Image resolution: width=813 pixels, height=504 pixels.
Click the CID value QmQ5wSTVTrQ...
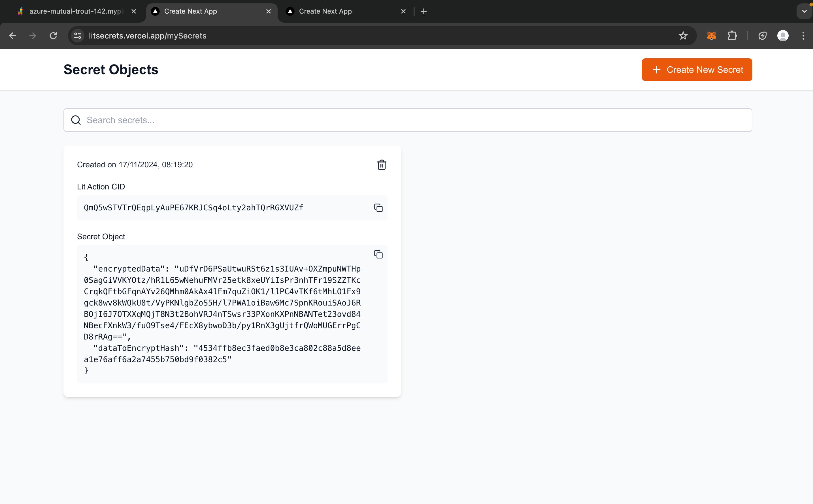pos(193,208)
